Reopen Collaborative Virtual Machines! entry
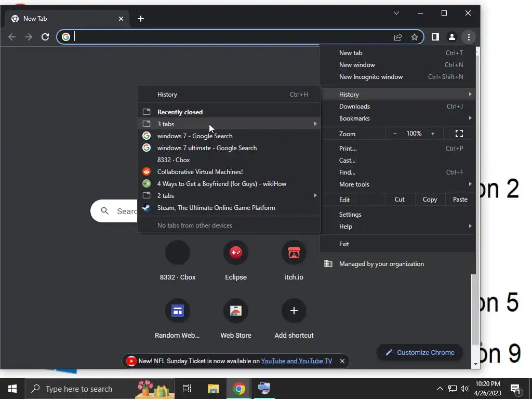The height and width of the screenshot is (399, 532). click(x=229, y=171)
